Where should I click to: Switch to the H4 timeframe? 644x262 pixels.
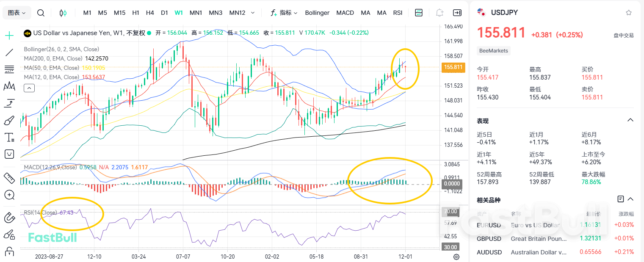click(150, 13)
